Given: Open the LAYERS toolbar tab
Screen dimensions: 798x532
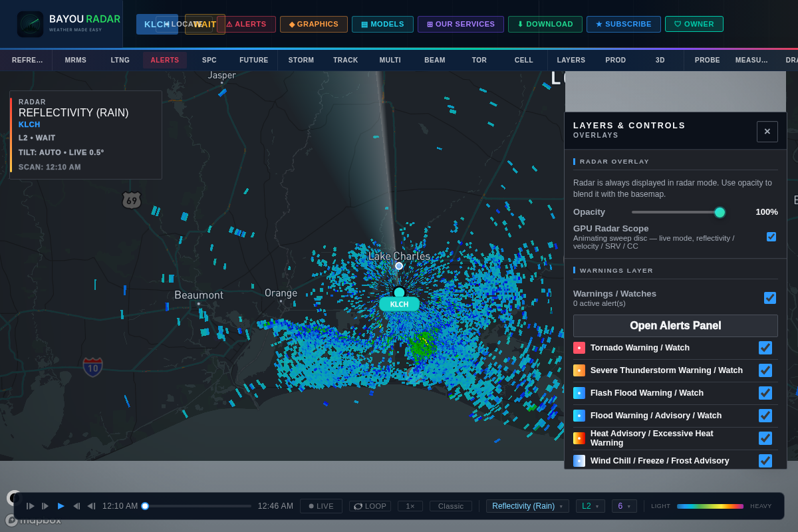Looking at the screenshot, I should 571,60.
